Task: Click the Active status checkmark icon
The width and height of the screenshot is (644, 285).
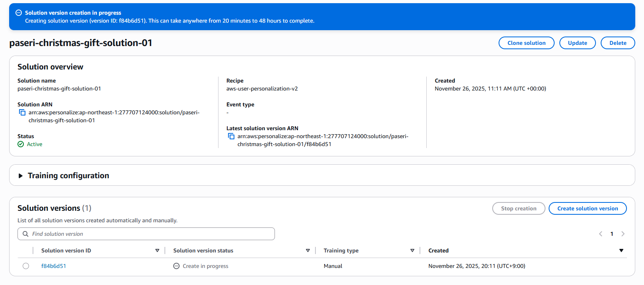Action: 21,144
